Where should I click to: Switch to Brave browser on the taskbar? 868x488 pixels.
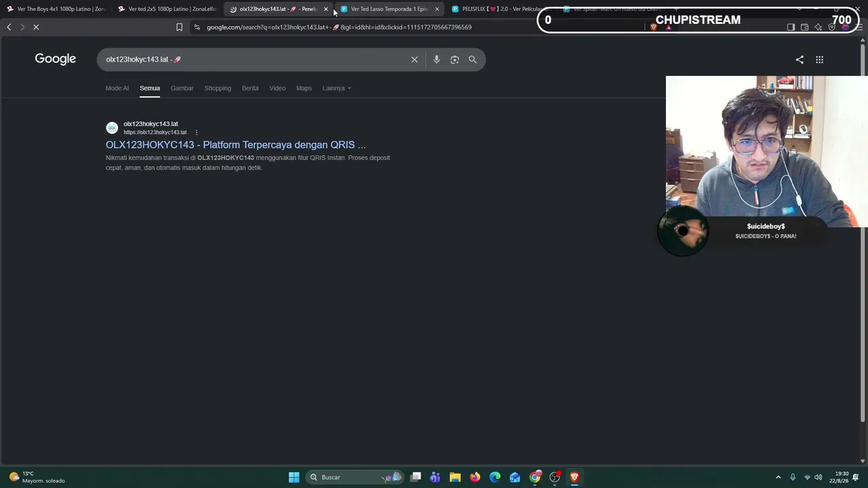(574, 477)
